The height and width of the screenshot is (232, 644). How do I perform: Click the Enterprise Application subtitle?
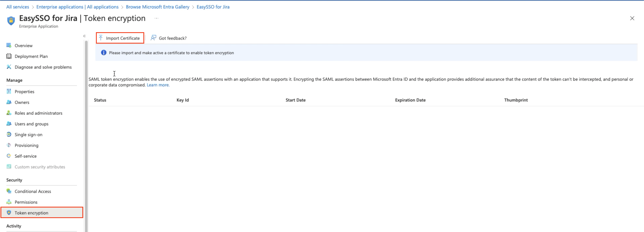pyautogui.click(x=39, y=26)
